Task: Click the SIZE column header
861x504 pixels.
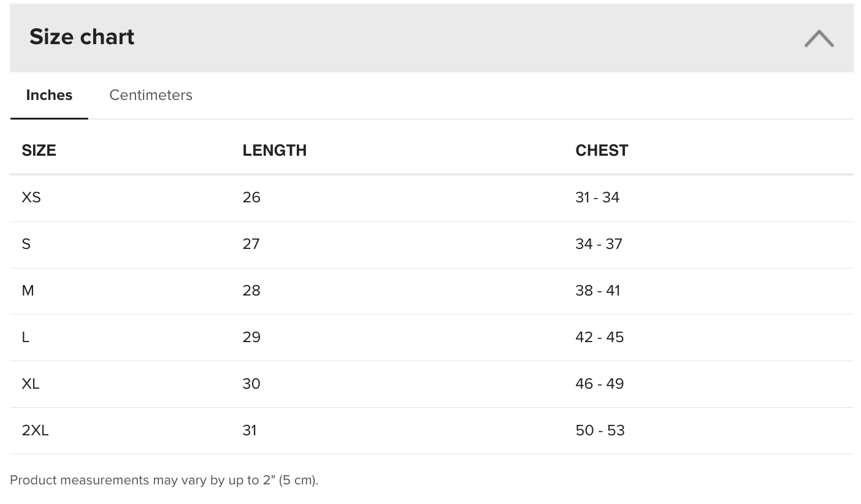Action: coord(39,150)
